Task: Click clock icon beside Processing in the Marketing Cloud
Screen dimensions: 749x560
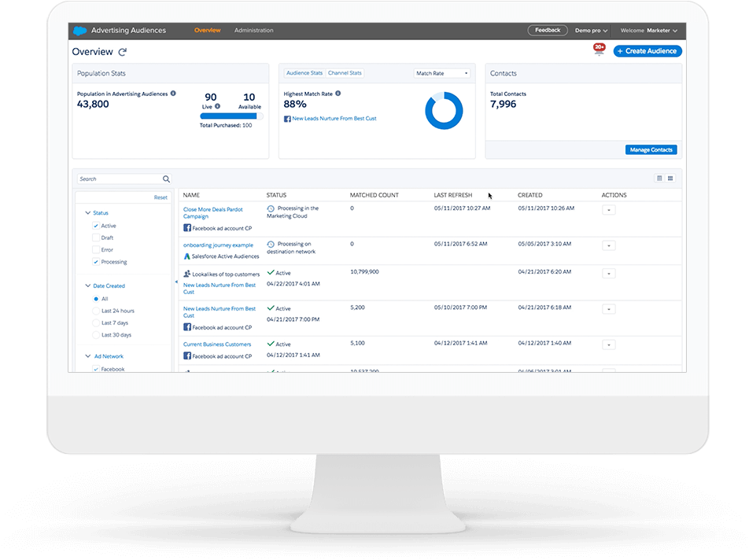Action: pyautogui.click(x=271, y=208)
